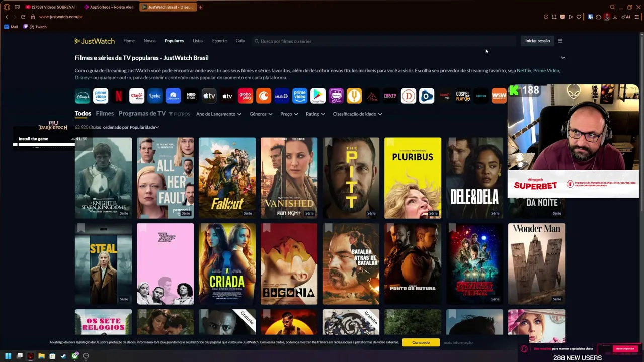Go to the Novos menu item
Screen dimensions: 644x362
point(149,41)
